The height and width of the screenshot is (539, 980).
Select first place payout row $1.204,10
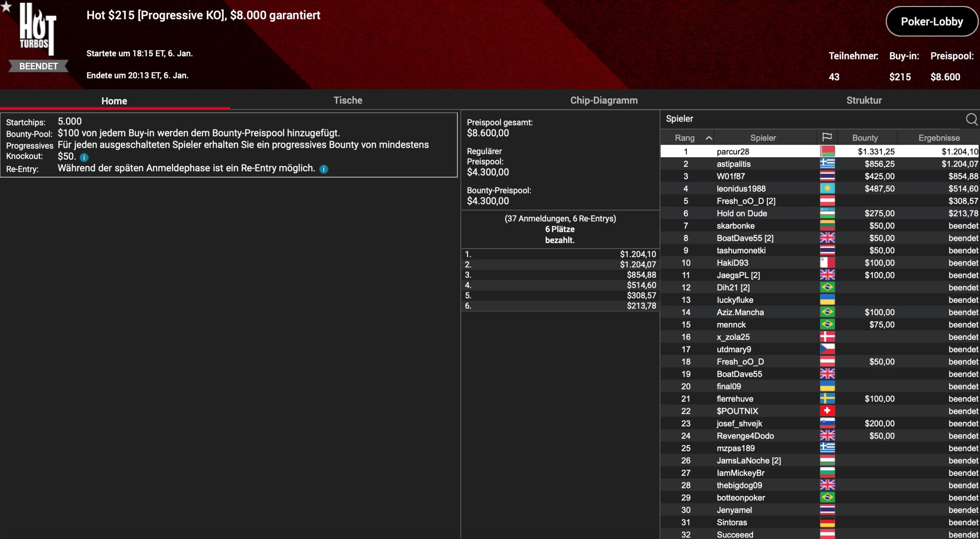pyautogui.click(x=560, y=254)
